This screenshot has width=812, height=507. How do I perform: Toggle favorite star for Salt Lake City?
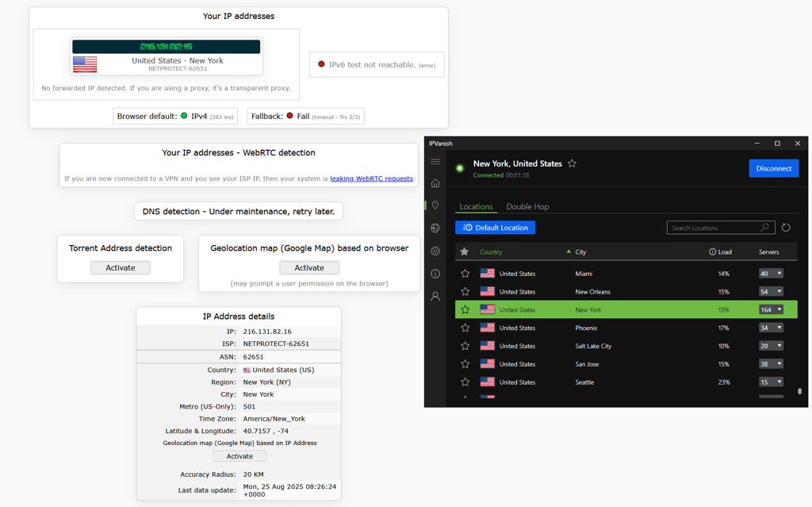click(465, 346)
